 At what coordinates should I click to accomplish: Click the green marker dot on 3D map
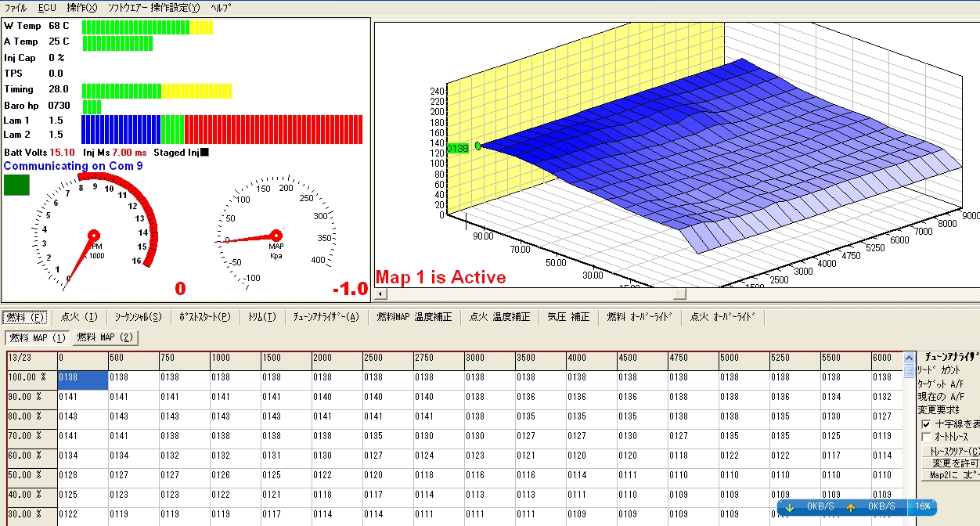477,146
